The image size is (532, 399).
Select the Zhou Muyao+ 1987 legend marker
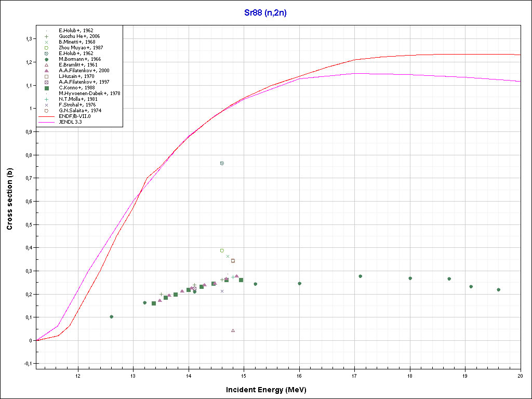tap(46, 48)
